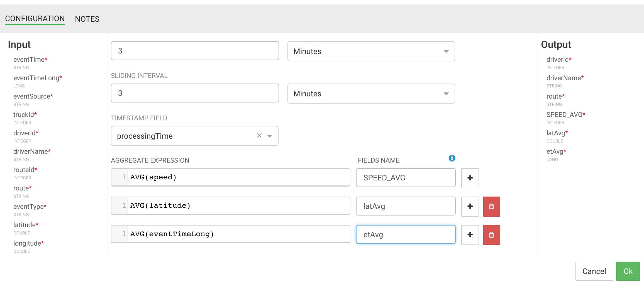This screenshot has height=284, width=644.
Task: Click the Input panel heading
Action: coord(19,45)
